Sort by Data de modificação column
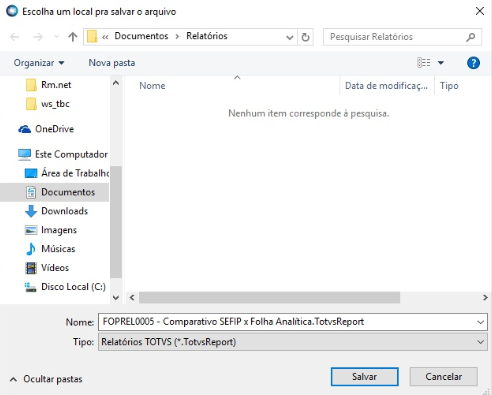 click(x=386, y=86)
